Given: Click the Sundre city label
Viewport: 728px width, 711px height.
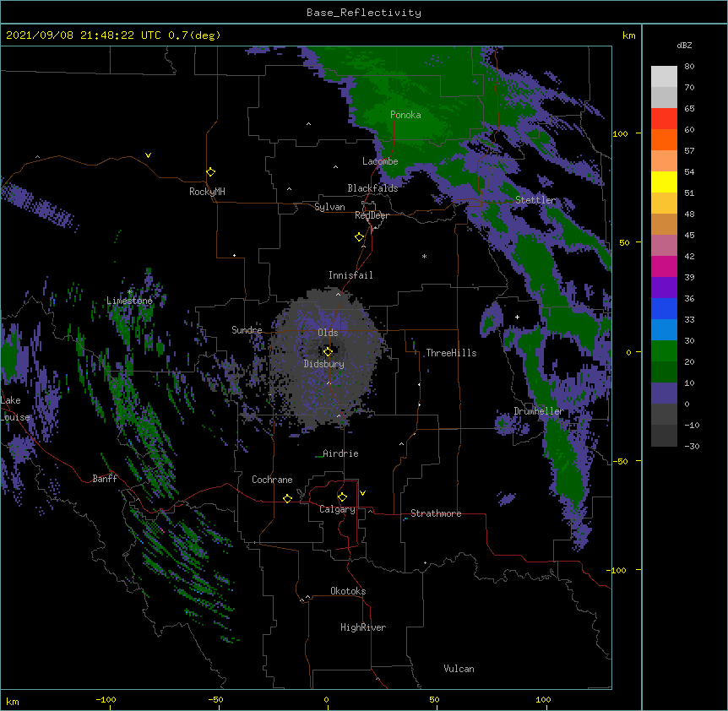Looking at the screenshot, I should tap(247, 330).
